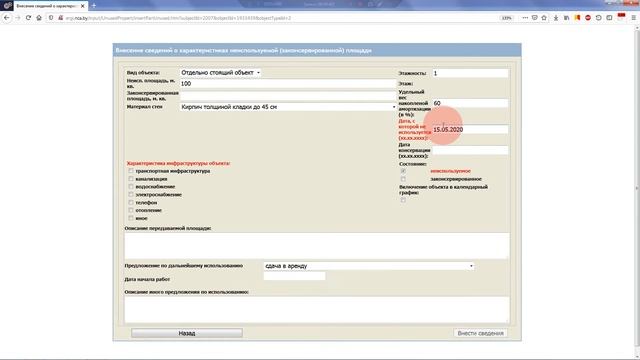The image size is (640, 360).
Task: Click the site security padlock icon
Action: click(60, 18)
